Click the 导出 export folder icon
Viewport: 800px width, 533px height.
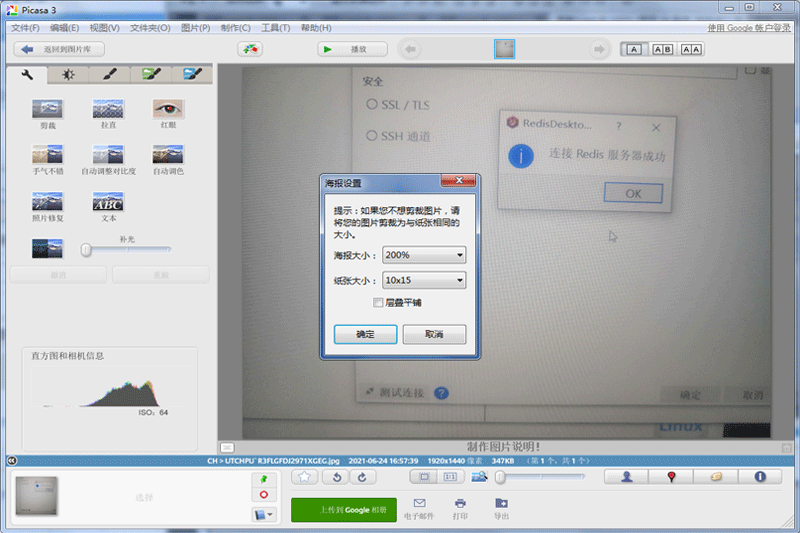coord(501,503)
